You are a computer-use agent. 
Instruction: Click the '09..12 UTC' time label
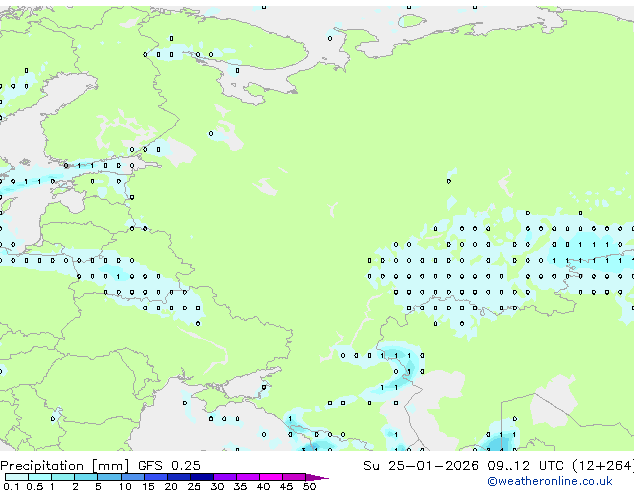(x=525, y=466)
